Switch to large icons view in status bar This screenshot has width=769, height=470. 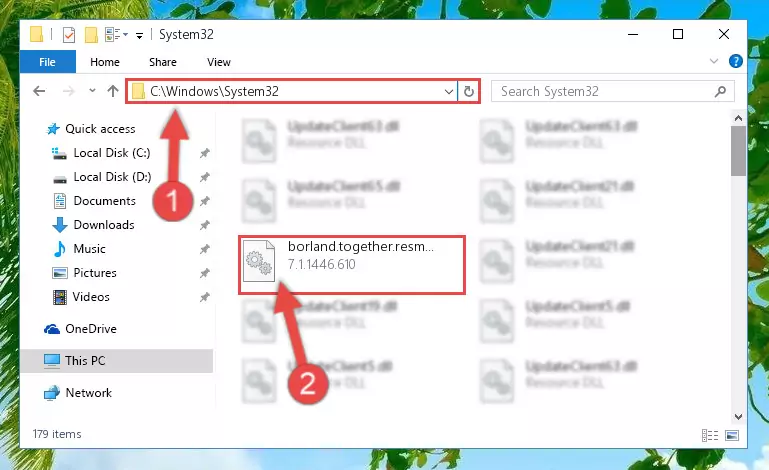(x=732, y=435)
